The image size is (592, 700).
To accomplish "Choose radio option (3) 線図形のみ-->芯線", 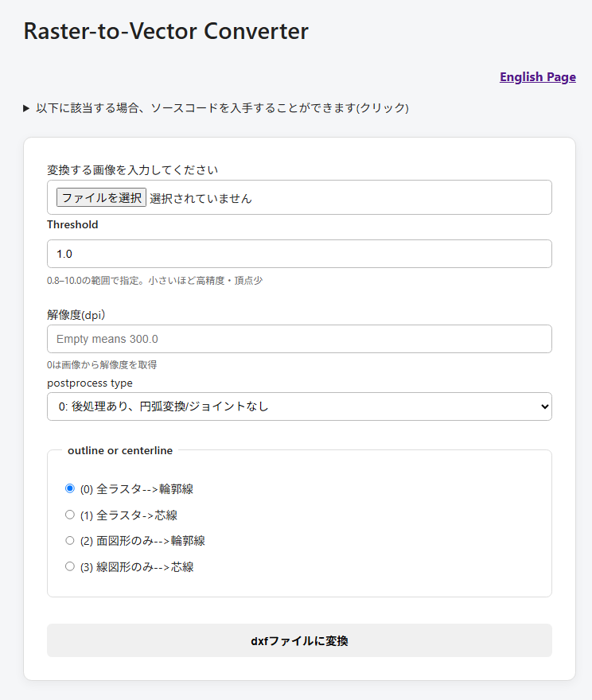I will [x=70, y=566].
